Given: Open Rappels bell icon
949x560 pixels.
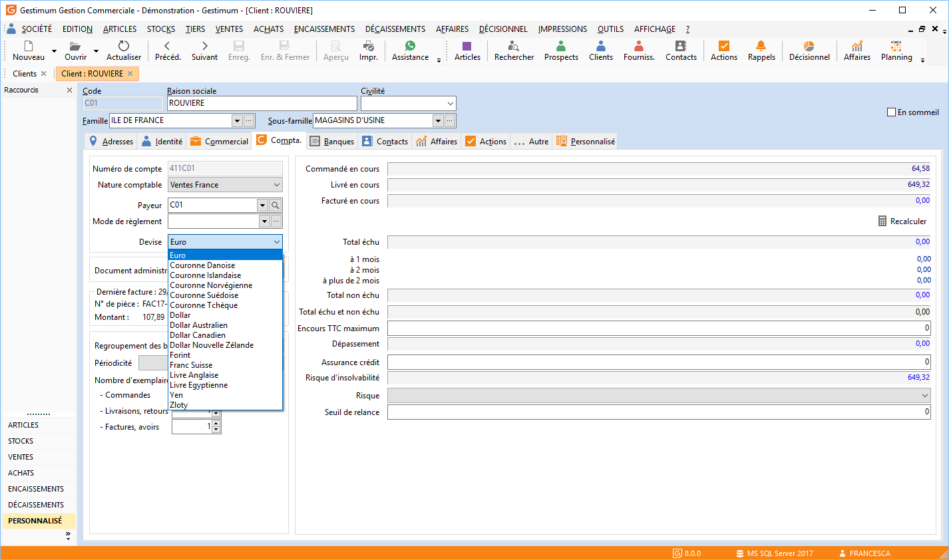Looking at the screenshot, I should 761,46.
